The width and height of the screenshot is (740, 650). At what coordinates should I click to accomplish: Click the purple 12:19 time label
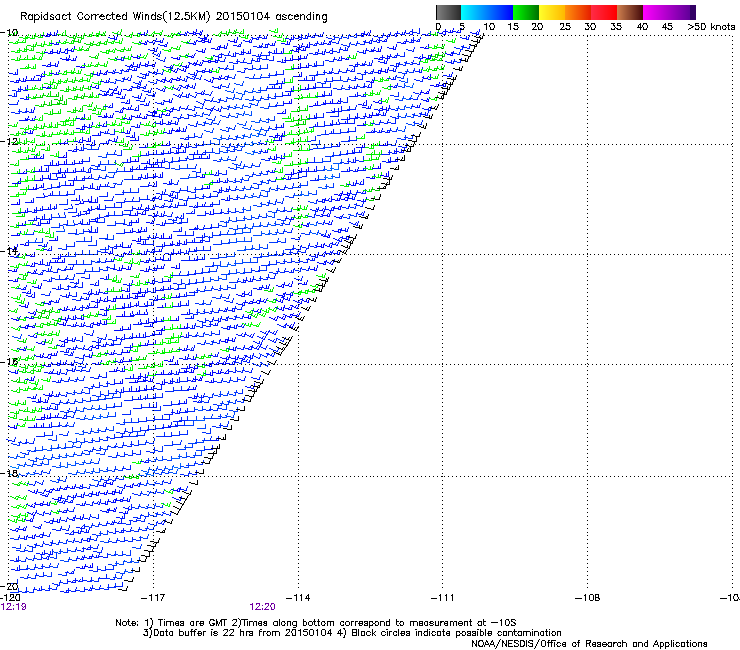tap(13, 607)
